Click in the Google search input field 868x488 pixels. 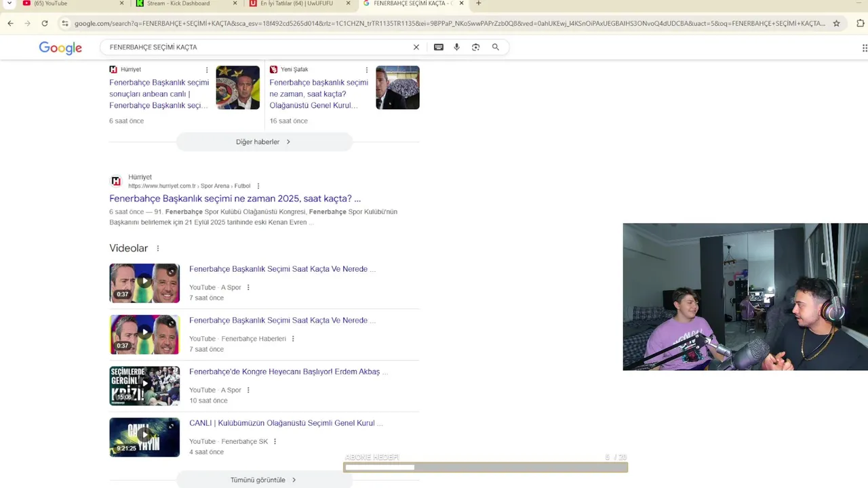coord(258,47)
